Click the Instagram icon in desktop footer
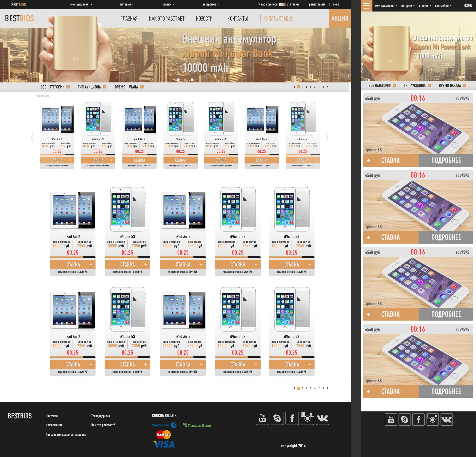Screen dimensions: 476x457 click(307, 418)
